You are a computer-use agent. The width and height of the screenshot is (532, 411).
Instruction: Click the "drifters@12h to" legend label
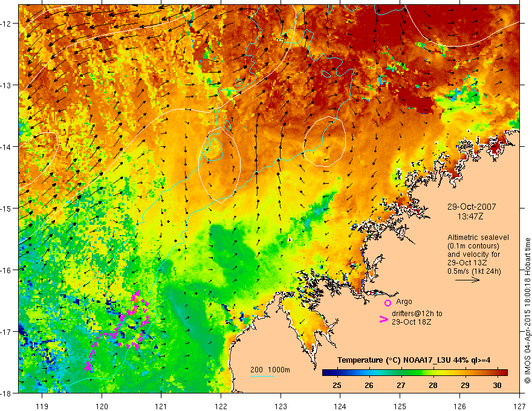417,314
